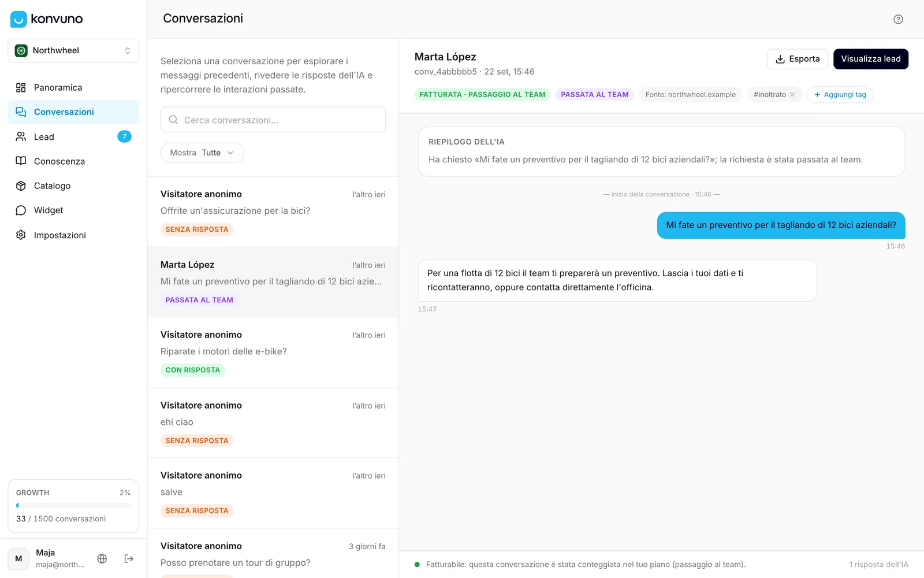The image size is (924, 578).
Task: Click the Maja avatar
Action: 18,558
